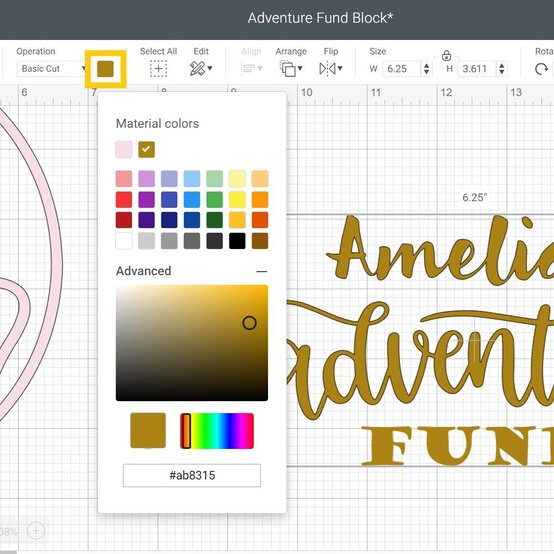Pick the light peach palette swatch
The height and width of the screenshot is (554, 554).
(260, 179)
